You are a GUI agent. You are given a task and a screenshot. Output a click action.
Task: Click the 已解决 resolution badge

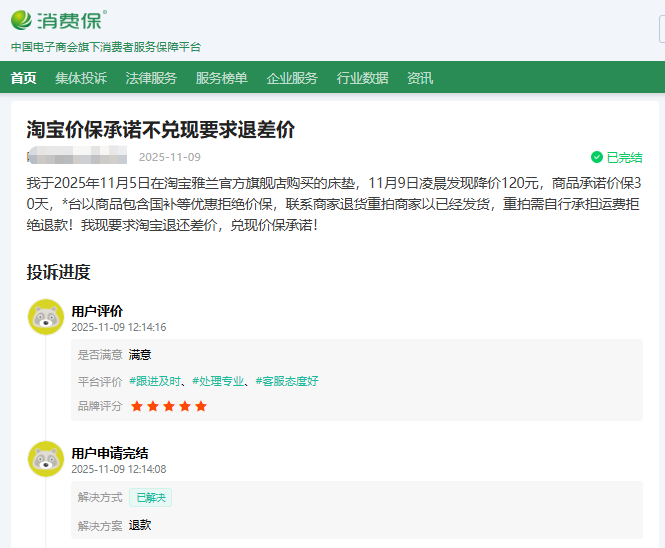pyautogui.click(x=150, y=497)
